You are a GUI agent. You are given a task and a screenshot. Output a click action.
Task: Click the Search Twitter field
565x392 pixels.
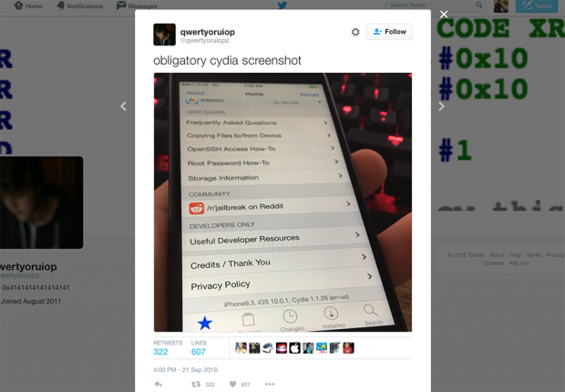coord(432,5)
